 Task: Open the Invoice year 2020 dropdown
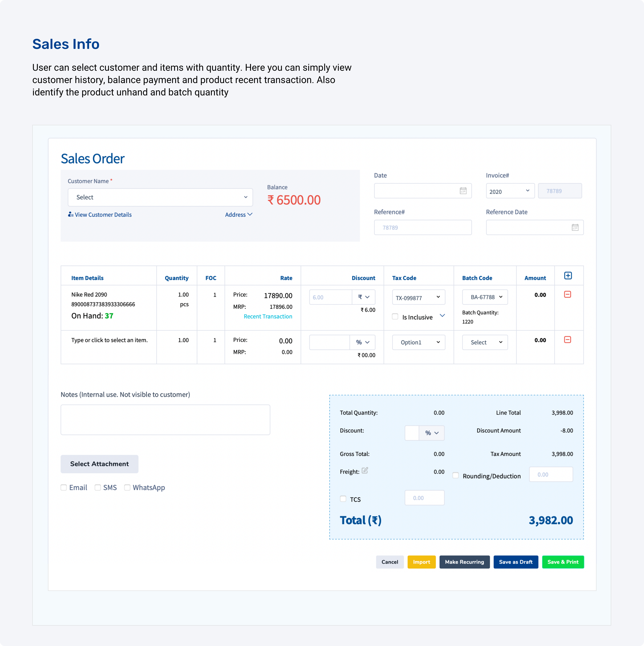[510, 191]
